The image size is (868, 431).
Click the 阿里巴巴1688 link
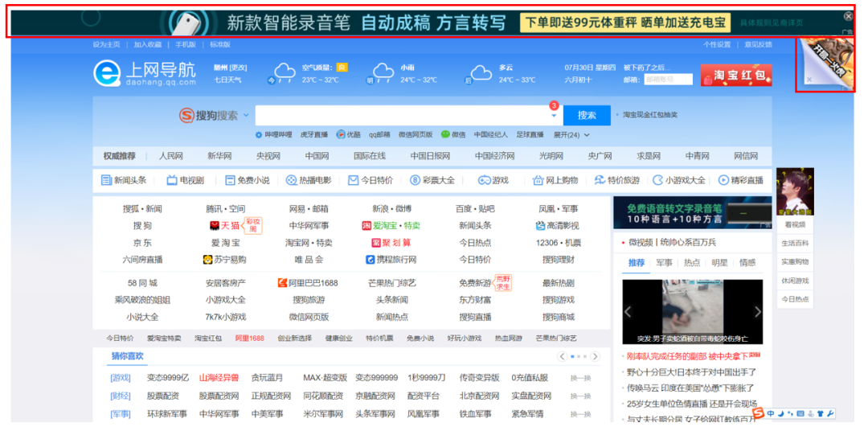[x=308, y=282]
